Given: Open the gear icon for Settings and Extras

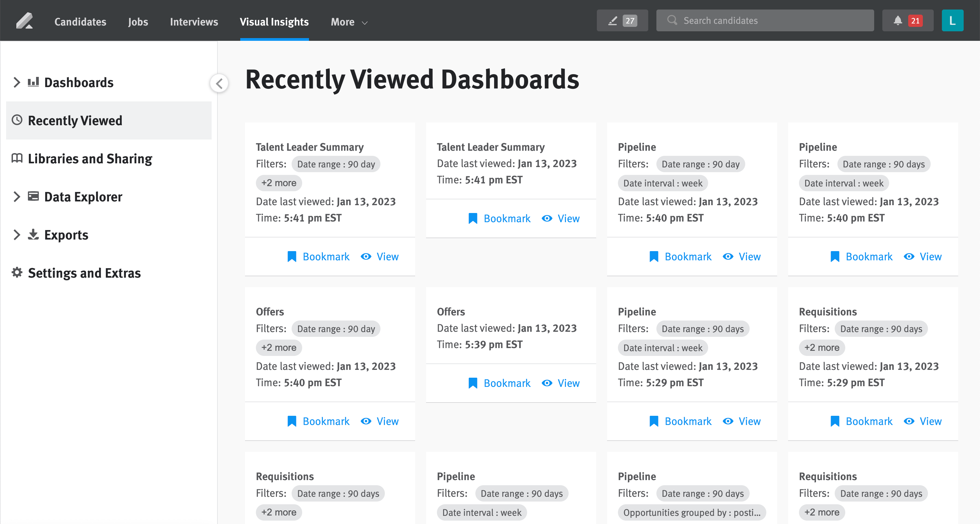Looking at the screenshot, I should click(17, 273).
